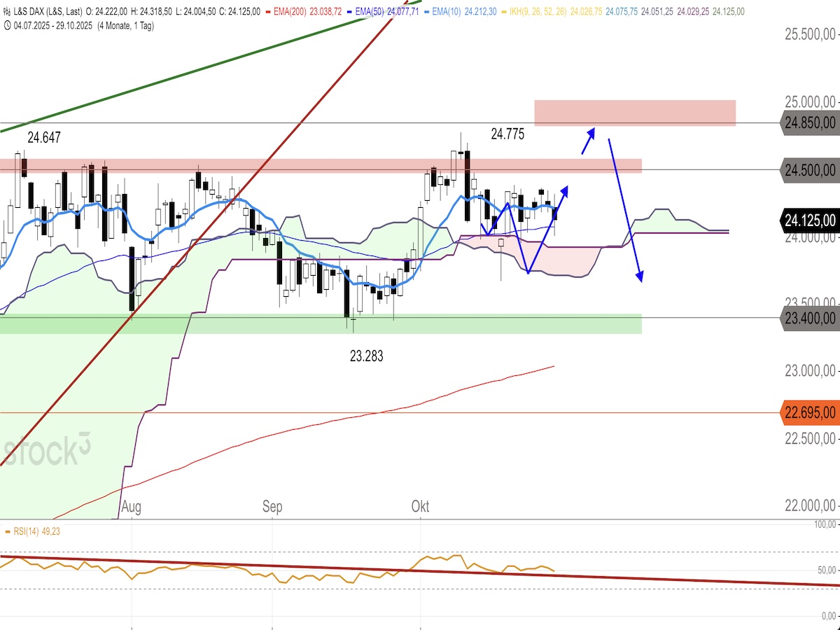Image resolution: width=840 pixels, height=630 pixels.
Task: Click the 23.283 low annotation text
Action: 367,356
